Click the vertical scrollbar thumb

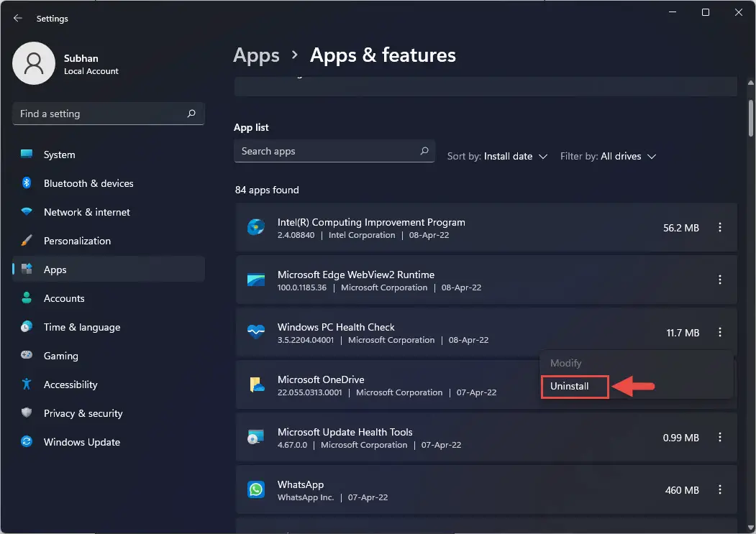[751, 118]
